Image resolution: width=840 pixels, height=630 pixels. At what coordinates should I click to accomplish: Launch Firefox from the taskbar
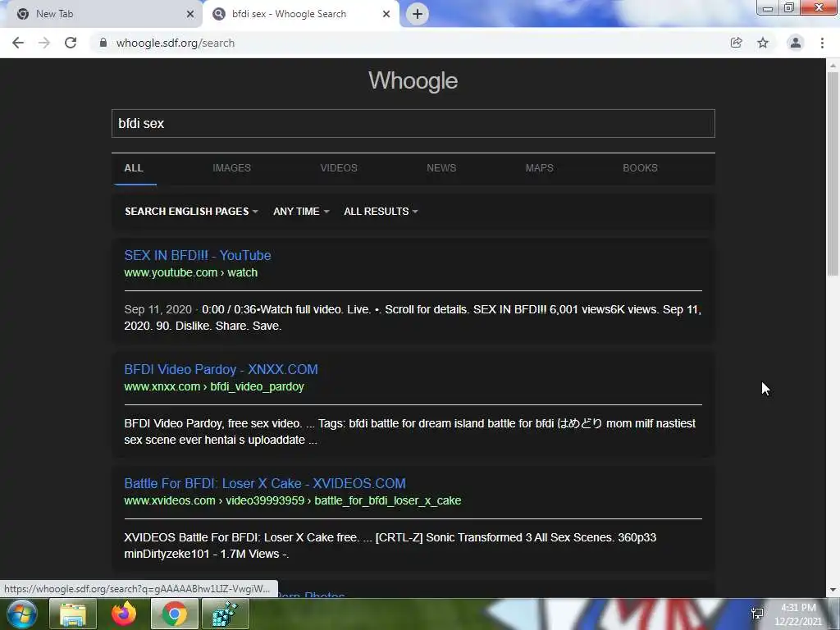[124, 614]
